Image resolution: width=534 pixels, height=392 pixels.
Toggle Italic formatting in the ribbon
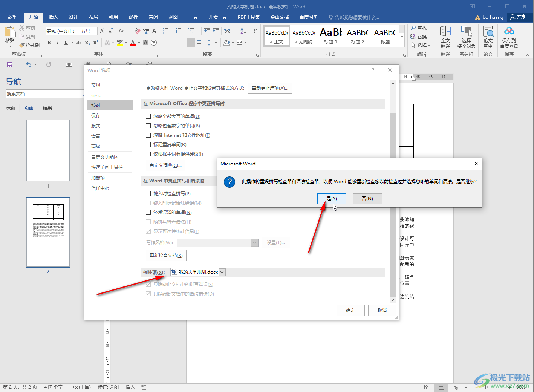[x=58, y=43]
